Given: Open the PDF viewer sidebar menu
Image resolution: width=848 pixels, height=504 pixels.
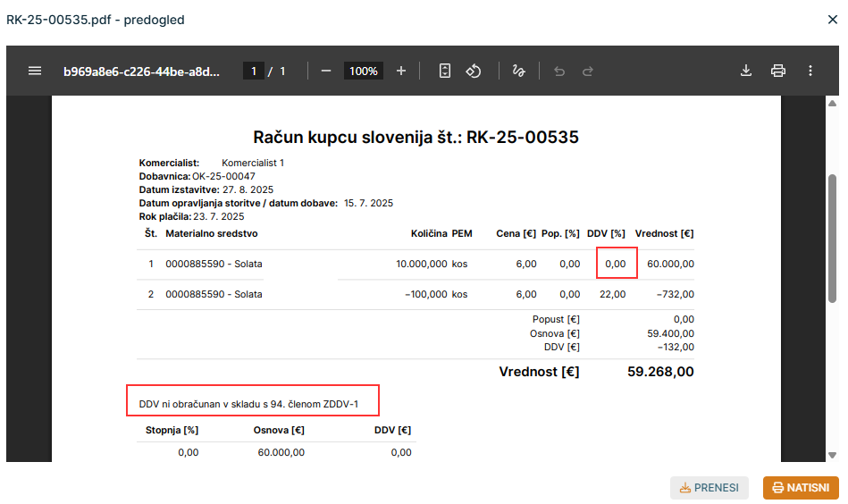Looking at the screenshot, I should pyautogui.click(x=35, y=71).
